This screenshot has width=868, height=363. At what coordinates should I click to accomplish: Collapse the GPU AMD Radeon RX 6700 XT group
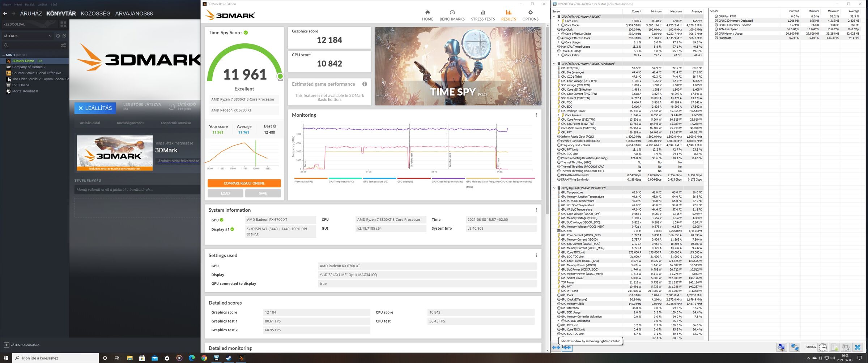point(554,188)
